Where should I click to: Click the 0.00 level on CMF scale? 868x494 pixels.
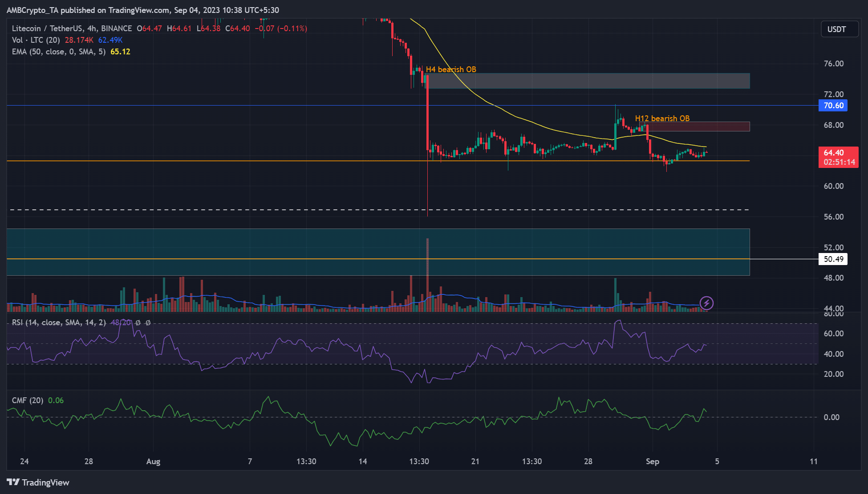pos(831,417)
